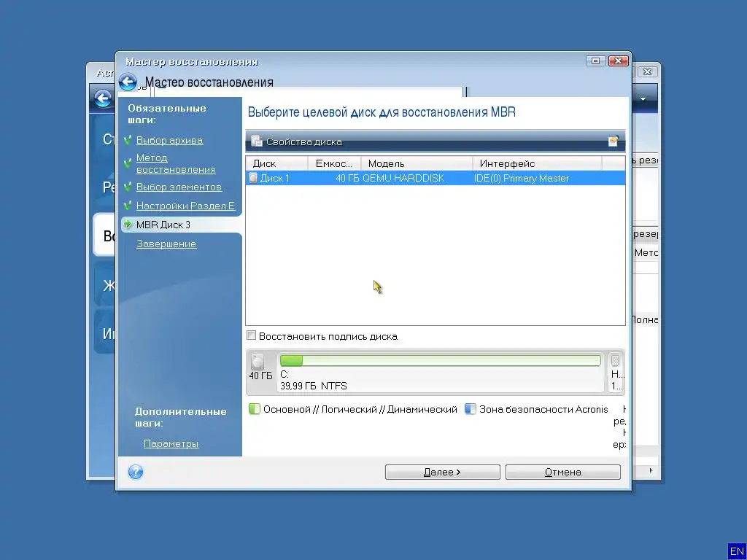Viewport: 747px width, 560px height.
Task: Open Параметры additional step
Action: point(171,443)
